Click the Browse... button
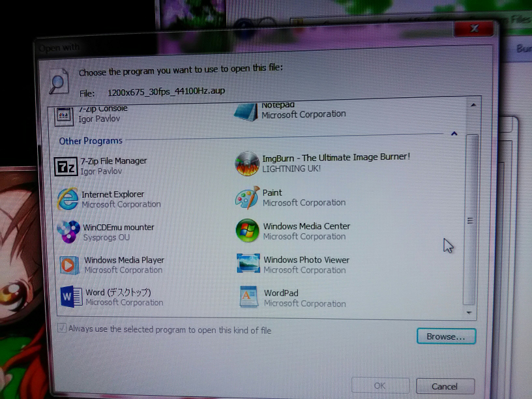Screen dimensions: 532x399 point(446,336)
